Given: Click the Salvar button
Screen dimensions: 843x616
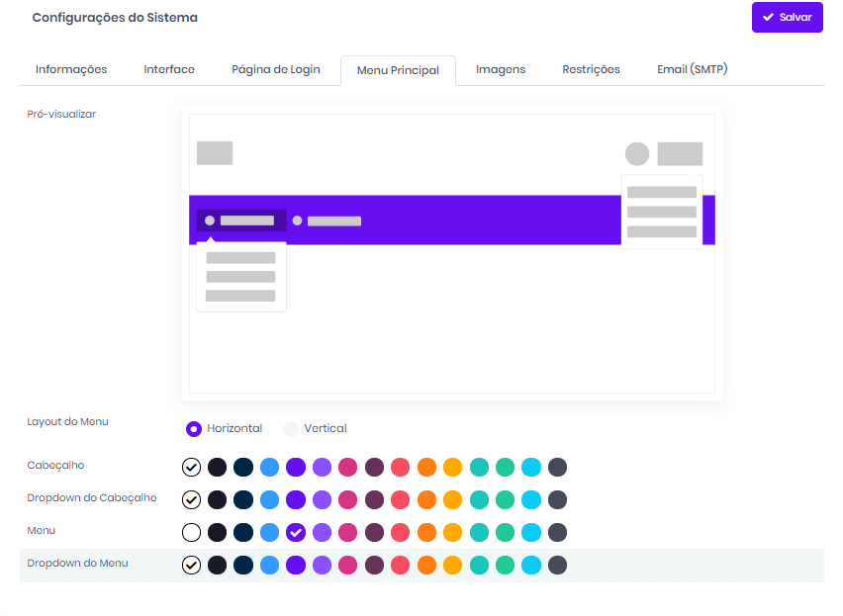Looking at the screenshot, I should (787, 18).
